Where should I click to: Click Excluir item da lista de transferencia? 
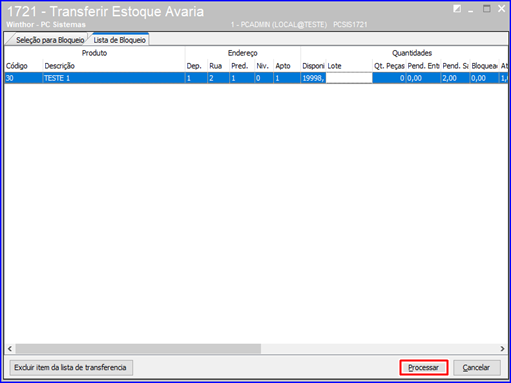click(71, 367)
